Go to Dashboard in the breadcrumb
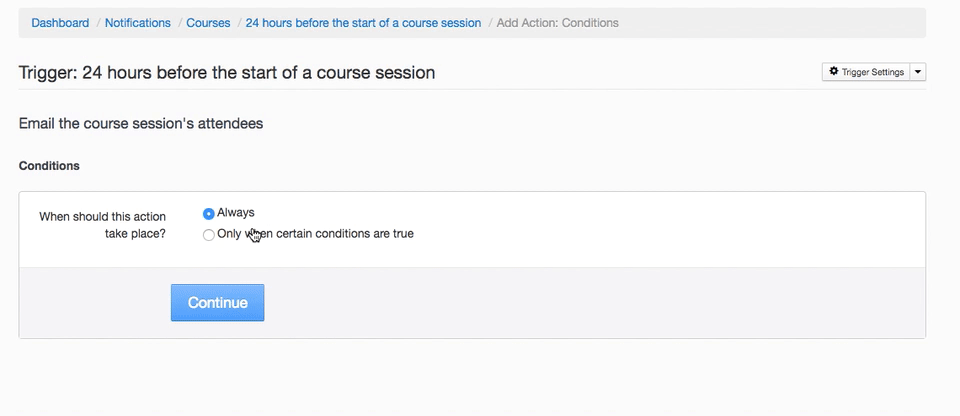The image size is (960, 416). (x=60, y=22)
